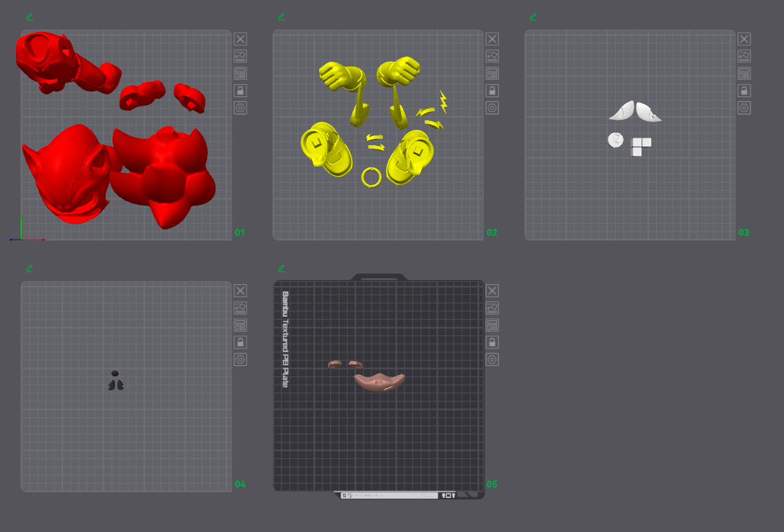Edit the name of plate 02

281,17
